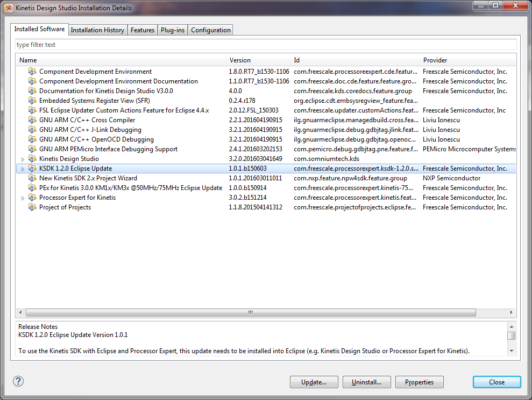The image size is (532, 400).
Task: Click icon beside Embedded Systems Register View
Action: point(32,101)
